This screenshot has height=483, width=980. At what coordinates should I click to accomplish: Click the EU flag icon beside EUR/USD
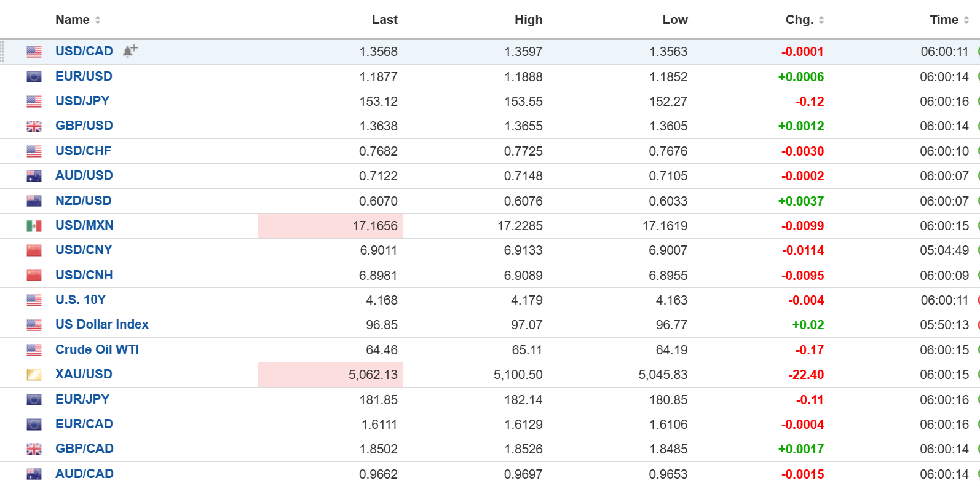point(34,77)
